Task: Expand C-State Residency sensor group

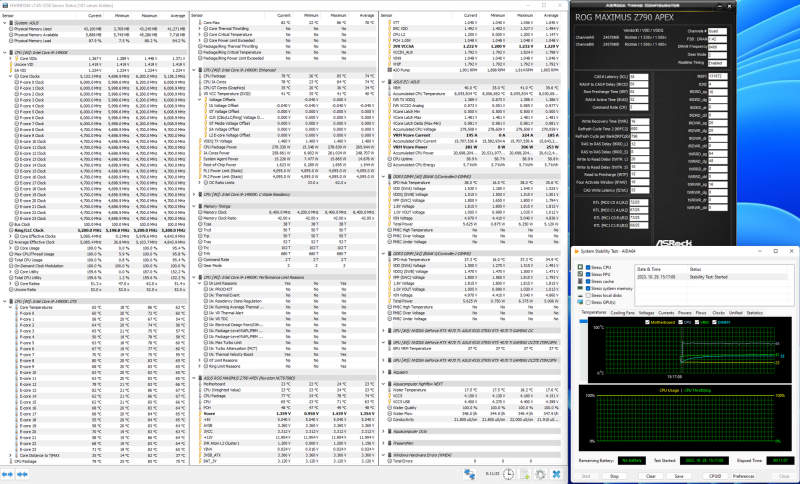Action: [x=194, y=194]
